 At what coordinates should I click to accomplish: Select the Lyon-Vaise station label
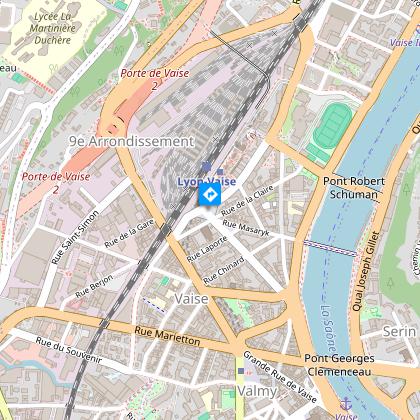point(207,181)
